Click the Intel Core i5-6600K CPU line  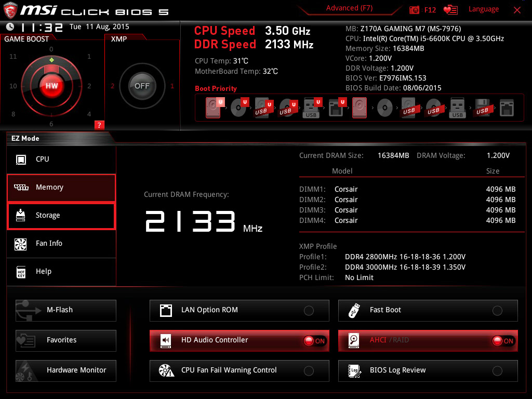point(424,38)
